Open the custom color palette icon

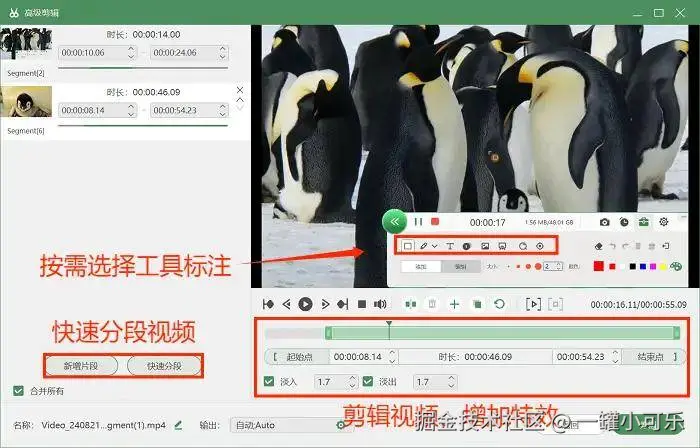click(676, 266)
